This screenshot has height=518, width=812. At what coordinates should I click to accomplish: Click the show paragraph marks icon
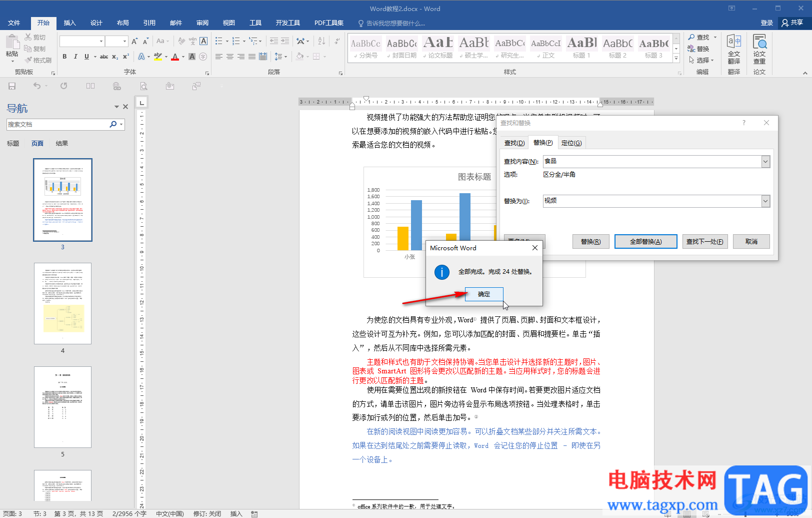337,41
